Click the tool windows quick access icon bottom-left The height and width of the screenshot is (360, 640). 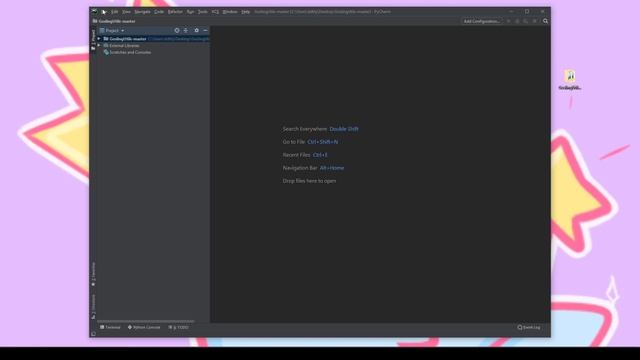coord(93,334)
